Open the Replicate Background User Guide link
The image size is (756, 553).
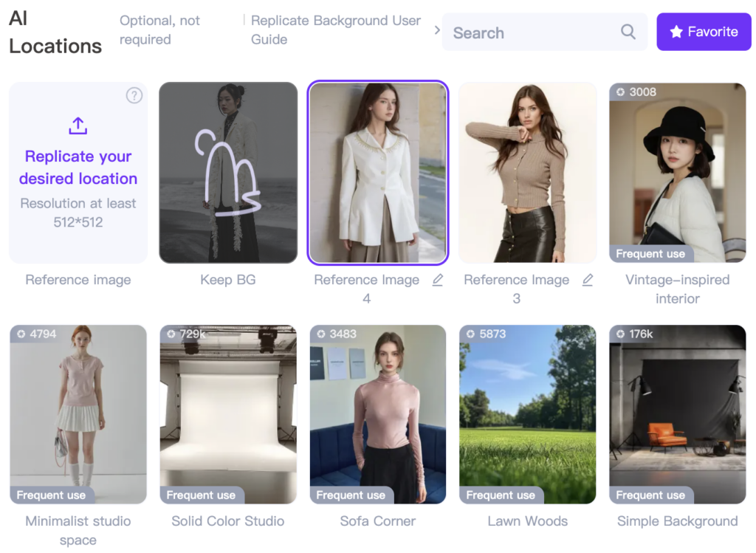click(x=336, y=30)
